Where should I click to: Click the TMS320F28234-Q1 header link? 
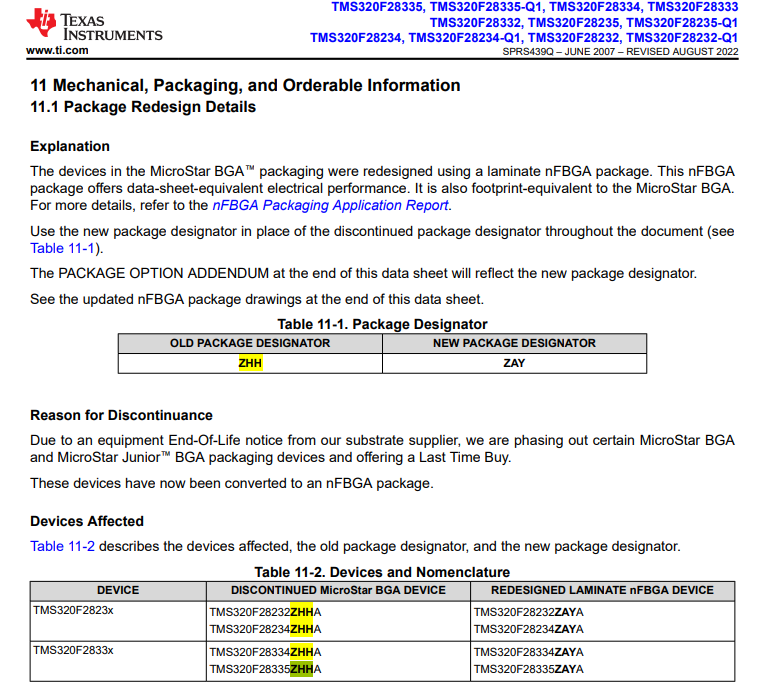pos(464,38)
